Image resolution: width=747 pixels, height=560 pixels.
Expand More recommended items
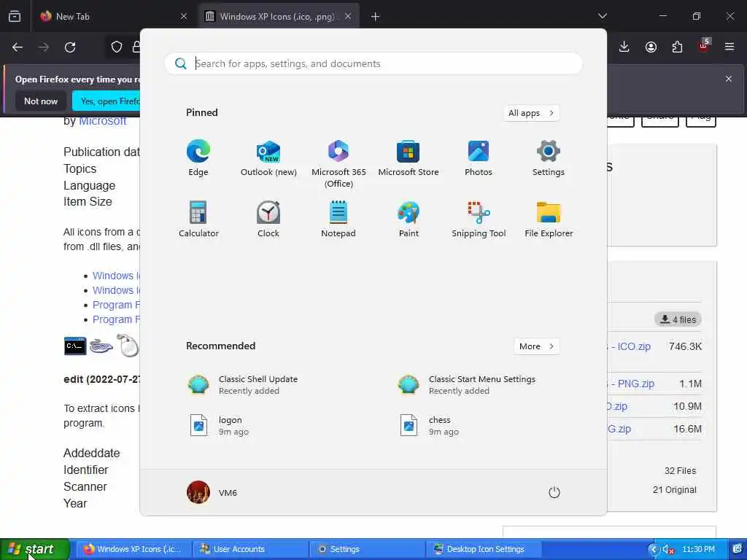coord(537,346)
